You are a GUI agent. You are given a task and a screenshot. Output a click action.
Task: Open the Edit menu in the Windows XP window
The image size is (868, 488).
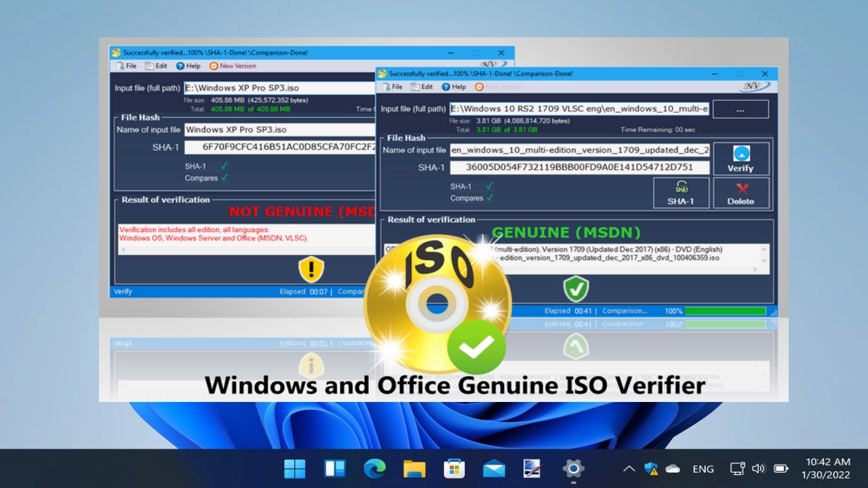coord(156,66)
